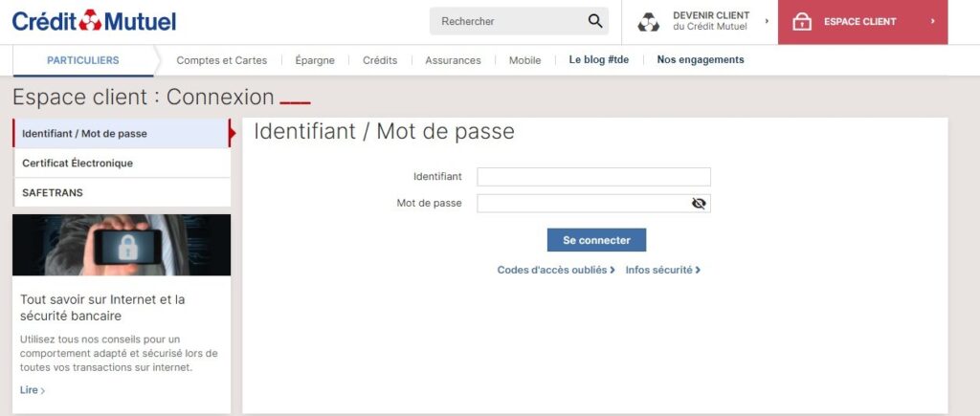Open the Comptes et Cartes menu

click(221, 60)
